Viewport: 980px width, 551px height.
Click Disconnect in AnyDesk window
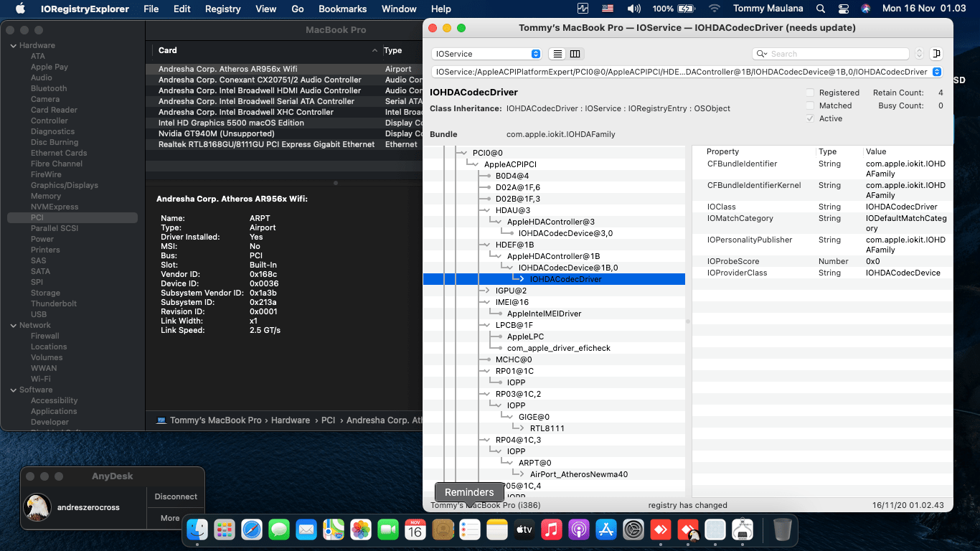pyautogui.click(x=176, y=496)
